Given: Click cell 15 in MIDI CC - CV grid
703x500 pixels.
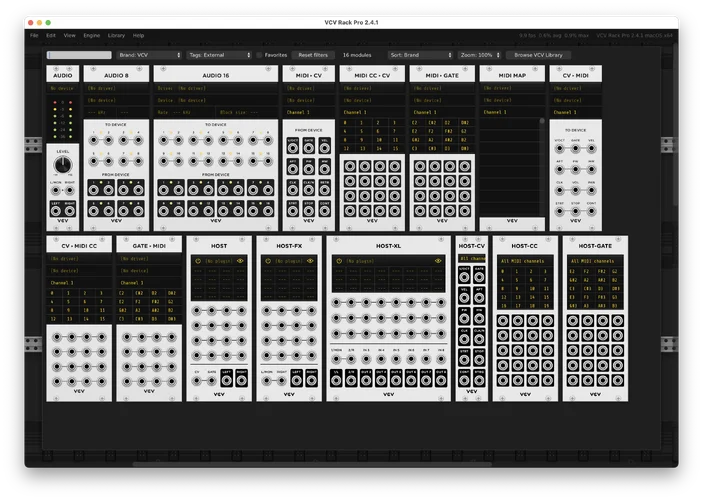Looking at the screenshot, I should point(395,148).
